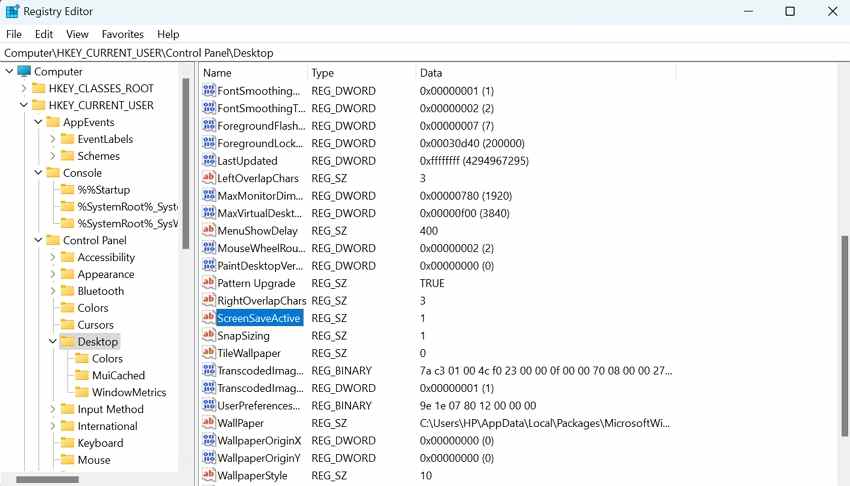This screenshot has width=850, height=486.
Task: Click the HKEY_CLASSES_ROOT folder icon
Action: (38, 88)
